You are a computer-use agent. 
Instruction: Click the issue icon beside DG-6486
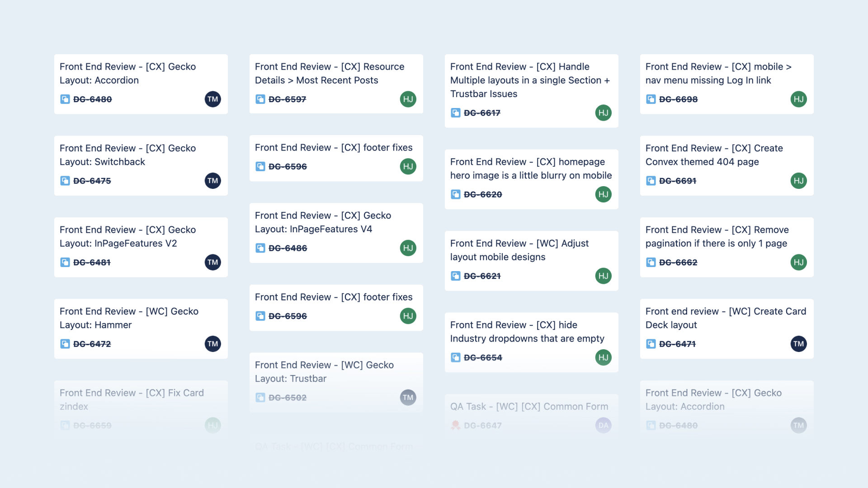click(260, 248)
